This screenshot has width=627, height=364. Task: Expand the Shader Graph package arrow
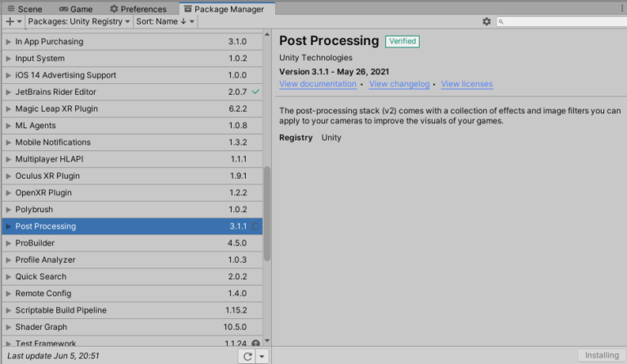[9, 327]
